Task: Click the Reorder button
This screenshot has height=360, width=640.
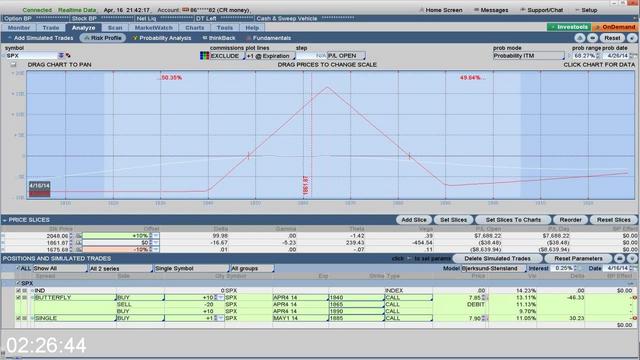Action: (x=570, y=220)
